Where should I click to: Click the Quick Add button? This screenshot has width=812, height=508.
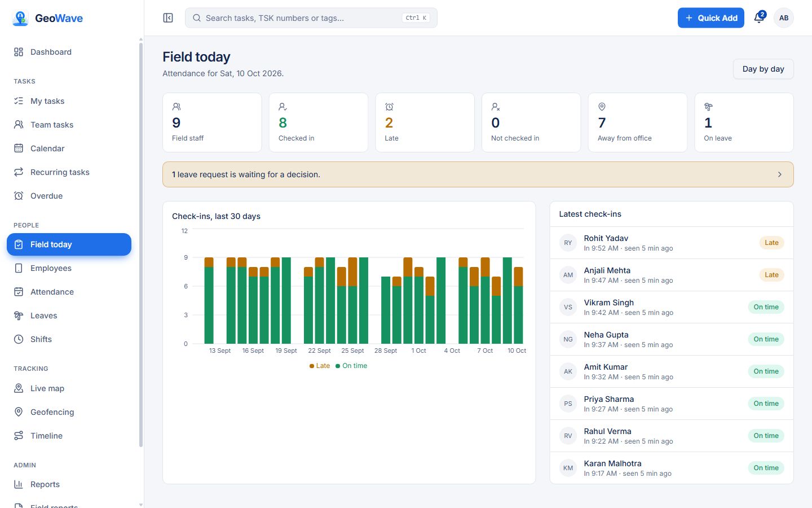(711, 18)
